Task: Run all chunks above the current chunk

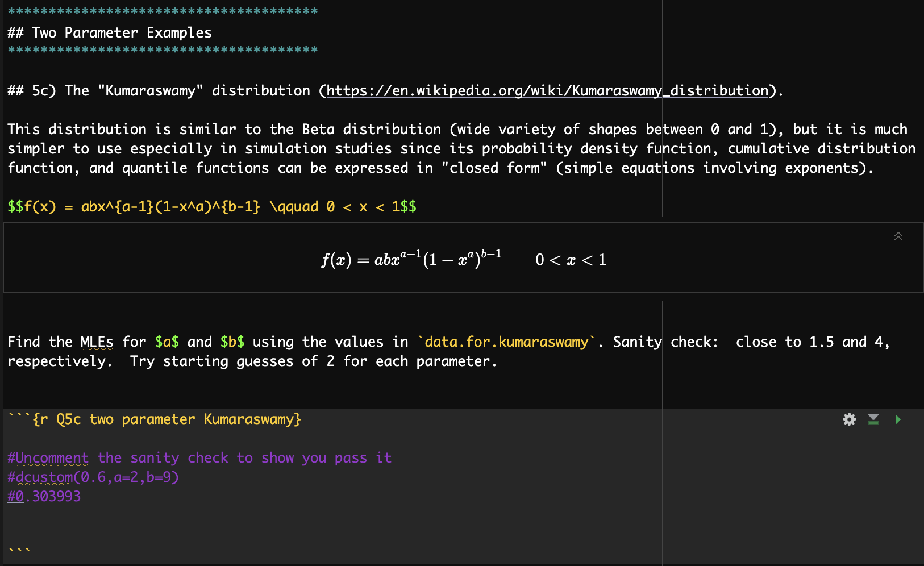Action: click(x=873, y=419)
